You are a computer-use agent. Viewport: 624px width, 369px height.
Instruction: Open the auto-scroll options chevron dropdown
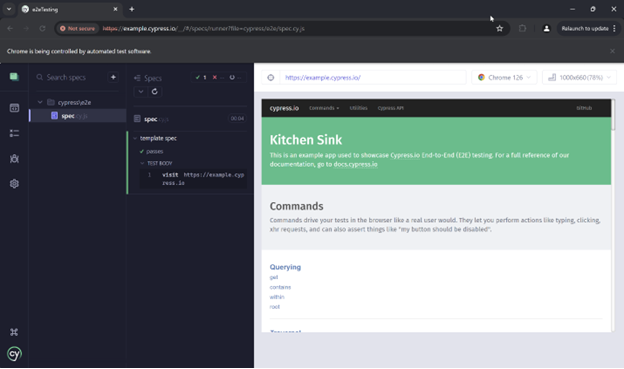141,92
